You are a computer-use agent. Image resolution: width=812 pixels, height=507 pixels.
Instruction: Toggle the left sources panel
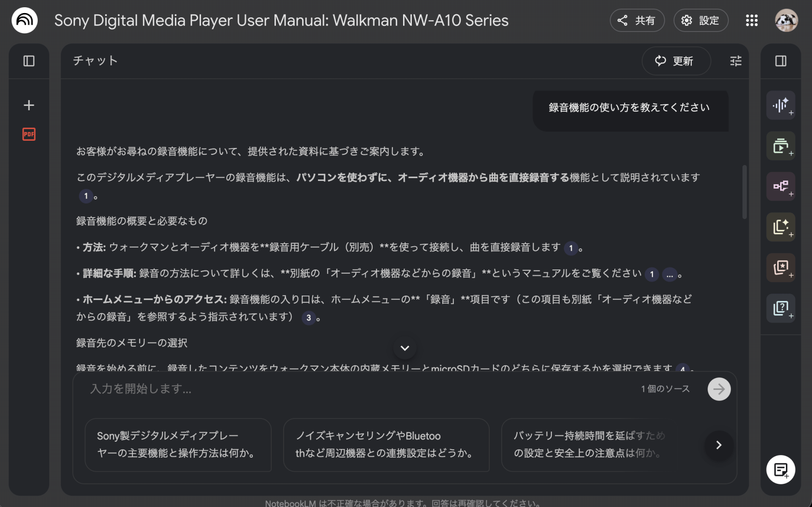point(29,61)
